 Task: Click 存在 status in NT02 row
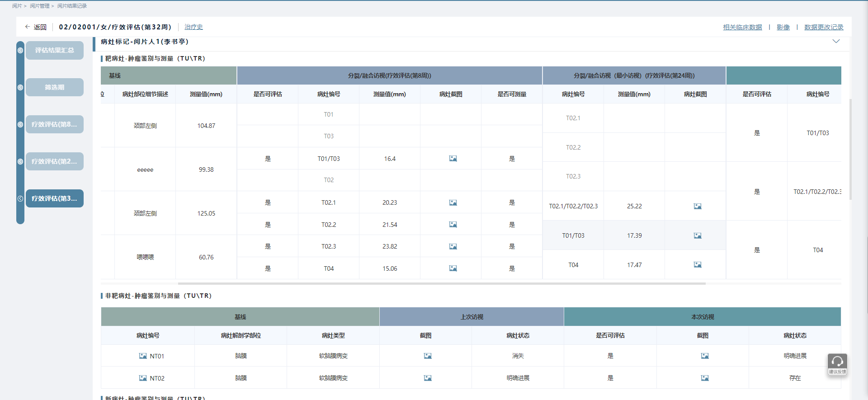[795, 378]
